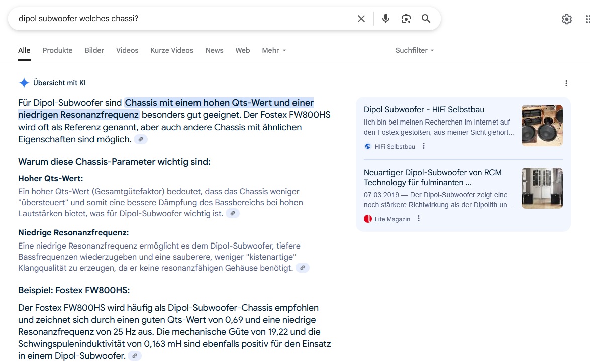Open the Google apps grid icon
The image size is (590, 364).
point(587,19)
